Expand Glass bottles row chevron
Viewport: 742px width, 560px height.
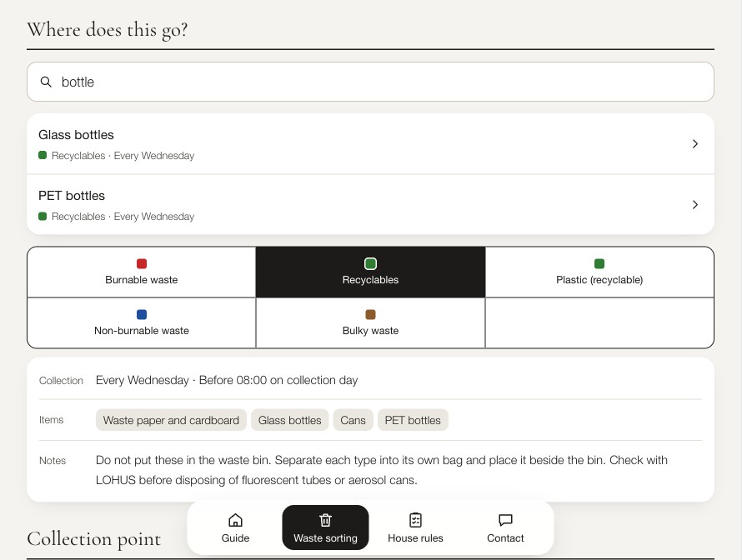[694, 144]
